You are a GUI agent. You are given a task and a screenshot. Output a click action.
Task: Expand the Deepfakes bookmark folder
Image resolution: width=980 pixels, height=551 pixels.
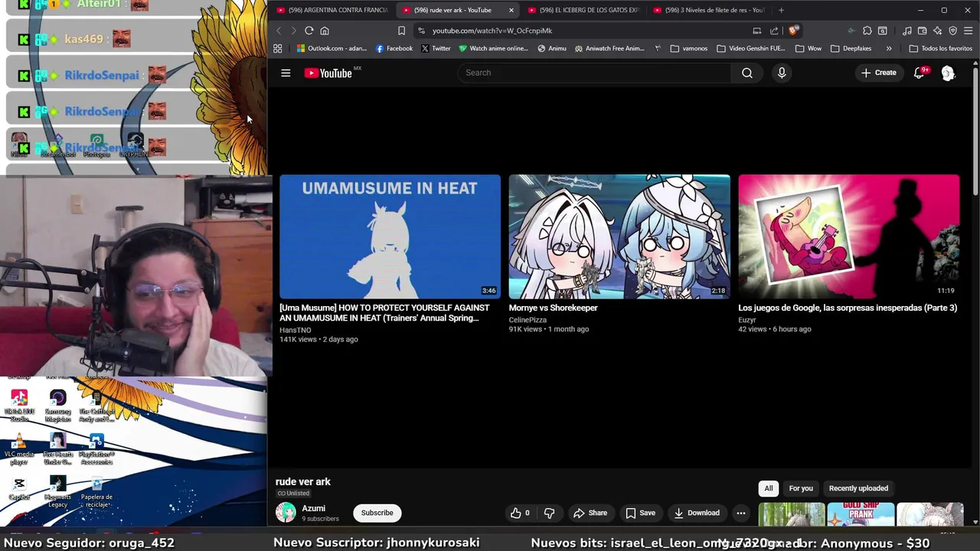click(851, 48)
